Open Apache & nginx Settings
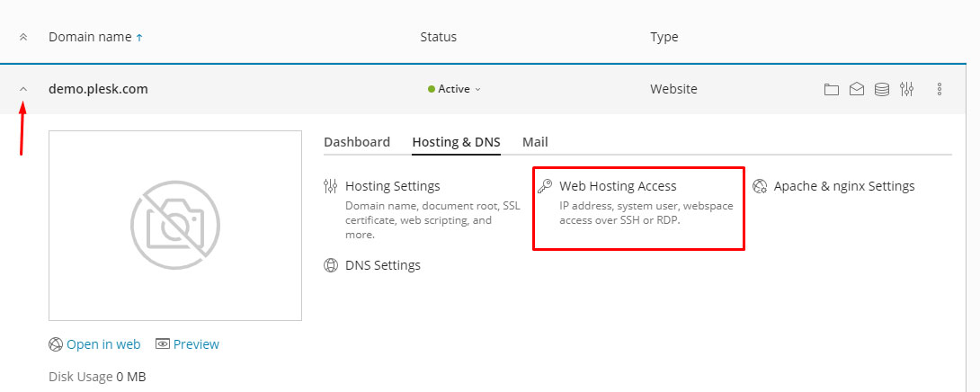This screenshot has width=980, height=392. 843,186
